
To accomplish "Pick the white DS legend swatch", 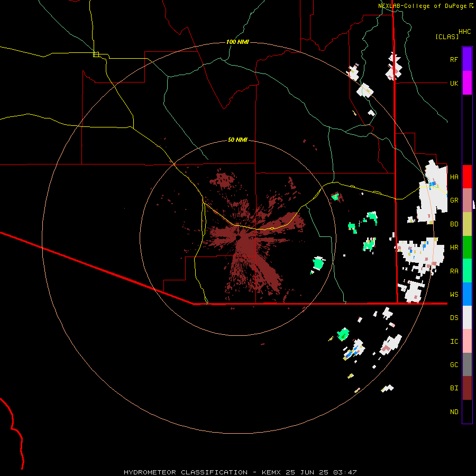I will [467, 317].
